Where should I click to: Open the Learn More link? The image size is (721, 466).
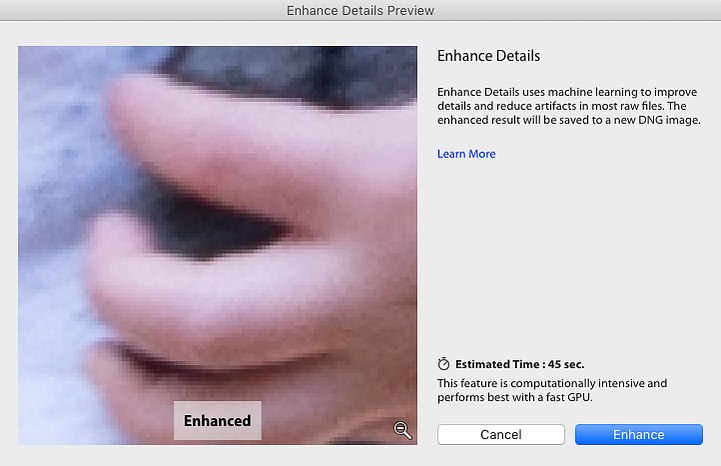point(466,154)
